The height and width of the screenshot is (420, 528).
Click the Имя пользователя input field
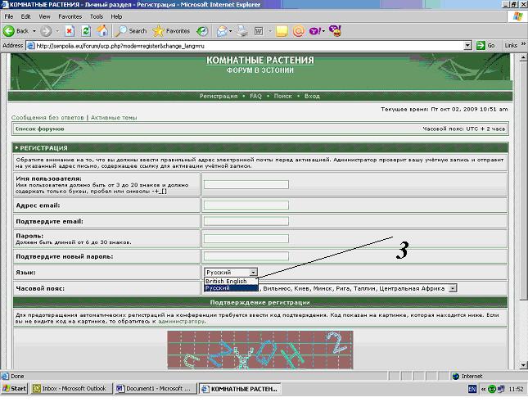point(246,184)
